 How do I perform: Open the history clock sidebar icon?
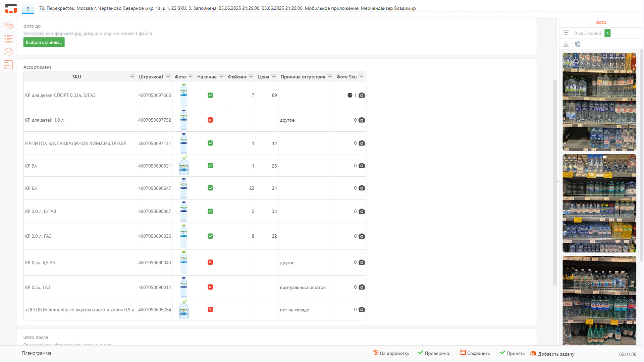click(x=8, y=52)
